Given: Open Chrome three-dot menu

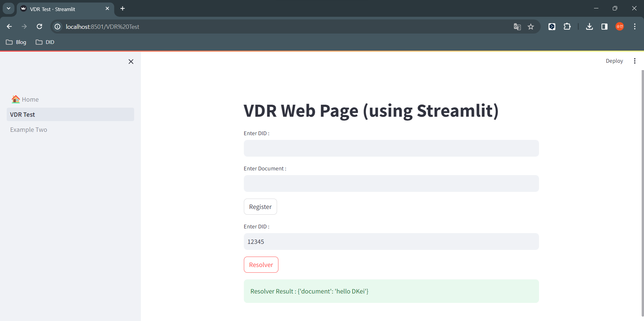Looking at the screenshot, I should click(635, 26).
